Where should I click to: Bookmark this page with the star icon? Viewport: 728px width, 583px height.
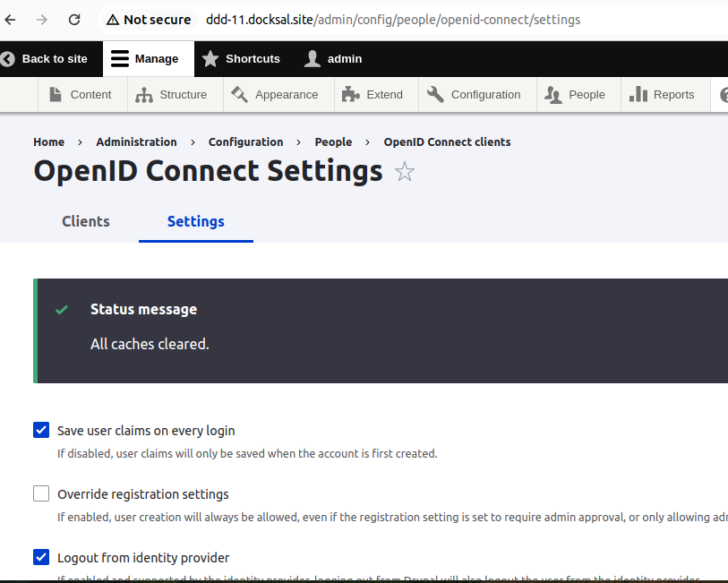[405, 172]
